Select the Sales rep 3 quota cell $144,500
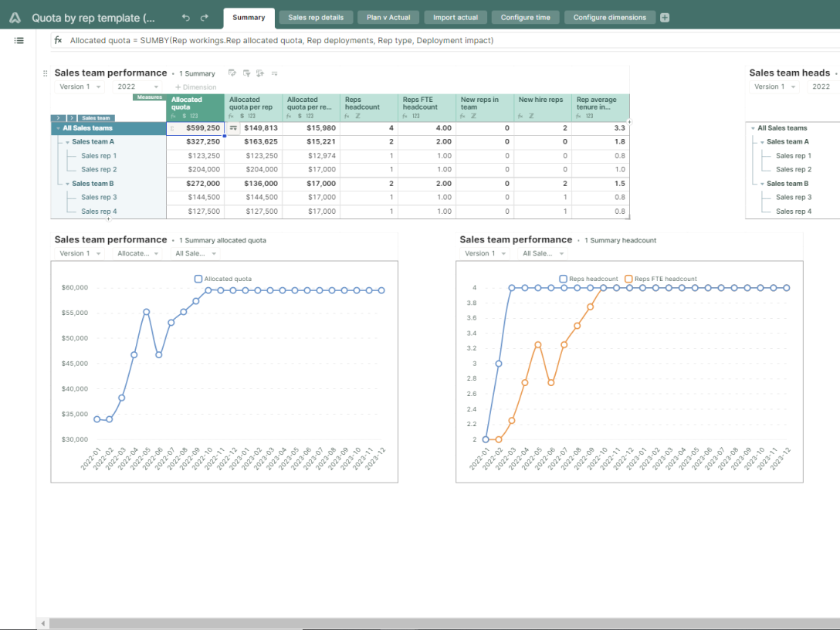This screenshot has width=840, height=630. 195,198
